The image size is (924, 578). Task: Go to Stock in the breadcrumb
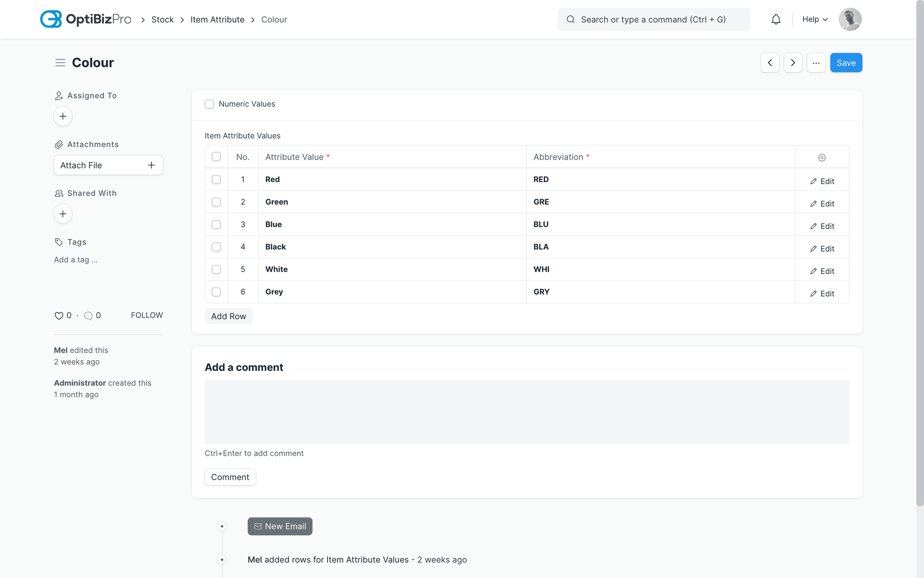point(162,19)
